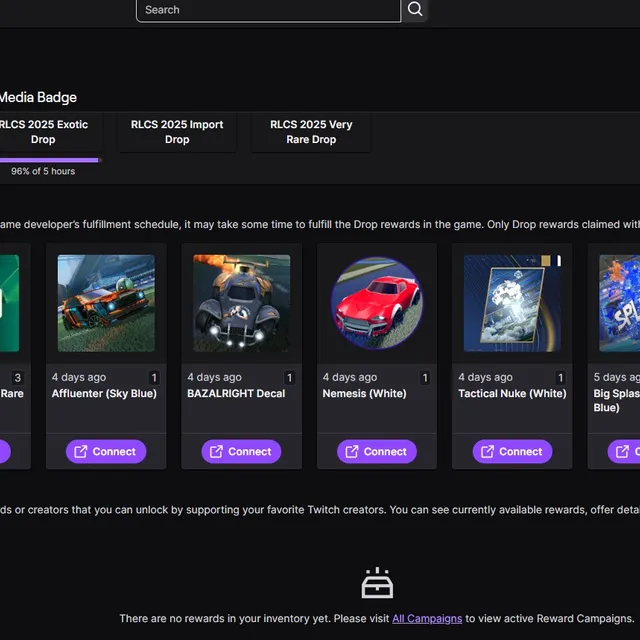Open the All Campaigns link
This screenshot has width=640, height=640.
pyautogui.click(x=427, y=619)
